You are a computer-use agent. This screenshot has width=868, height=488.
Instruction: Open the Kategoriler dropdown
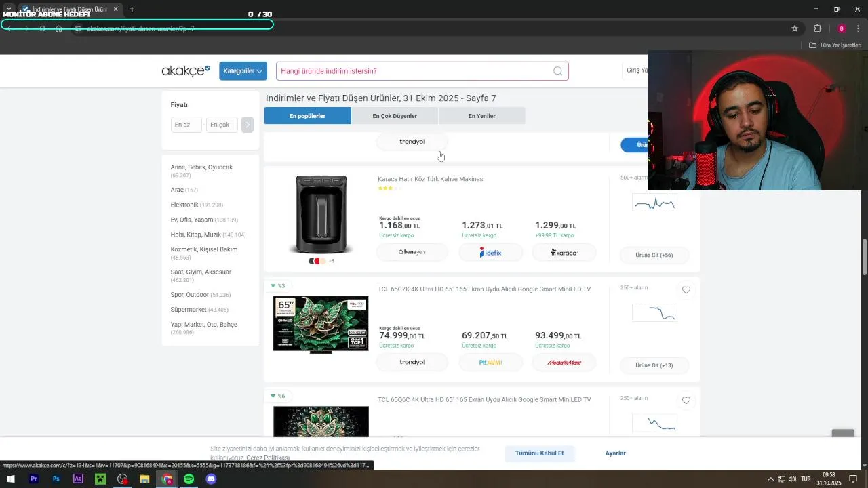click(x=243, y=71)
